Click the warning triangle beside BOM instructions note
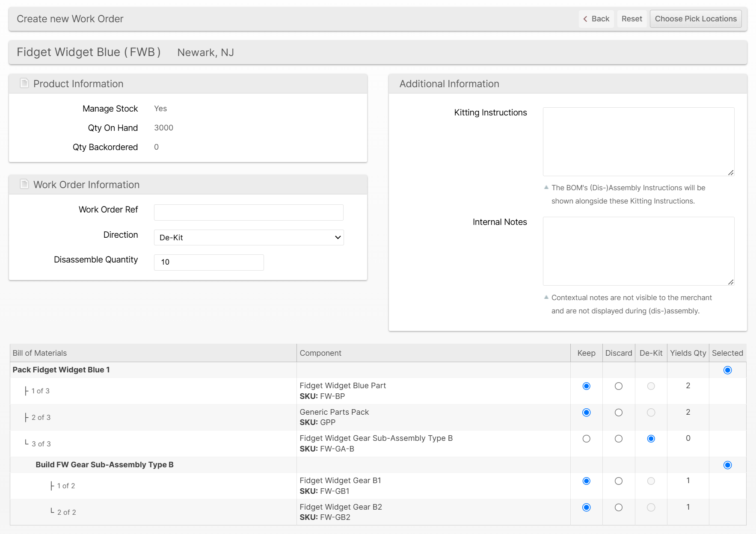 tap(546, 188)
